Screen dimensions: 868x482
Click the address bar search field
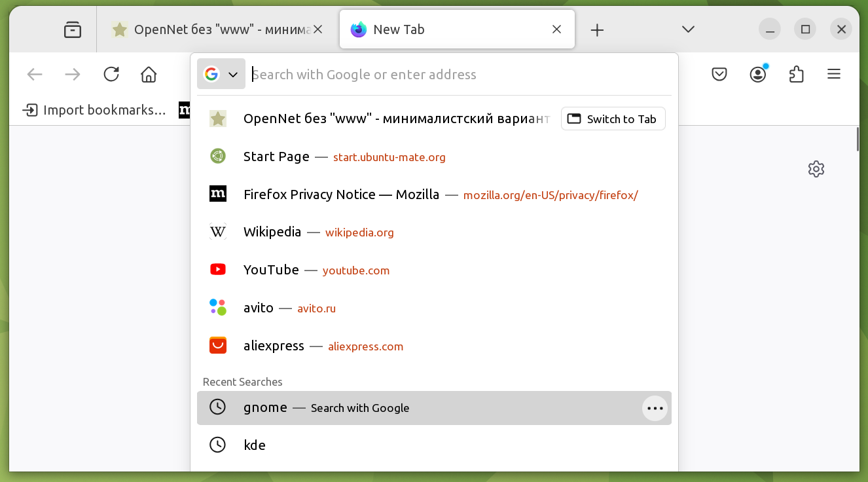[461, 75]
